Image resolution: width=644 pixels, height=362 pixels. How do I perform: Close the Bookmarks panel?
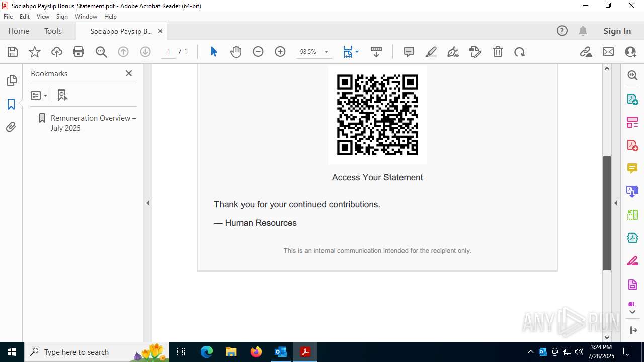click(x=129, y=73)
